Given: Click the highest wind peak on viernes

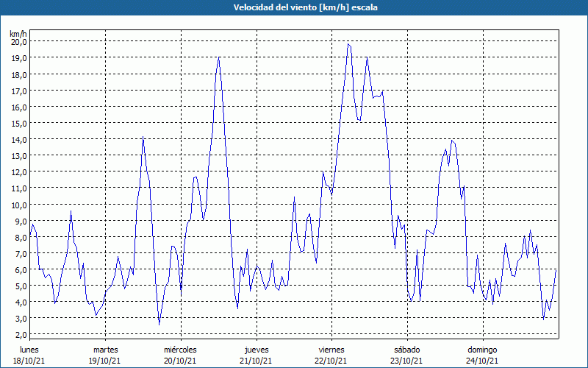Looking at the screenshot, I should [348, 44].
